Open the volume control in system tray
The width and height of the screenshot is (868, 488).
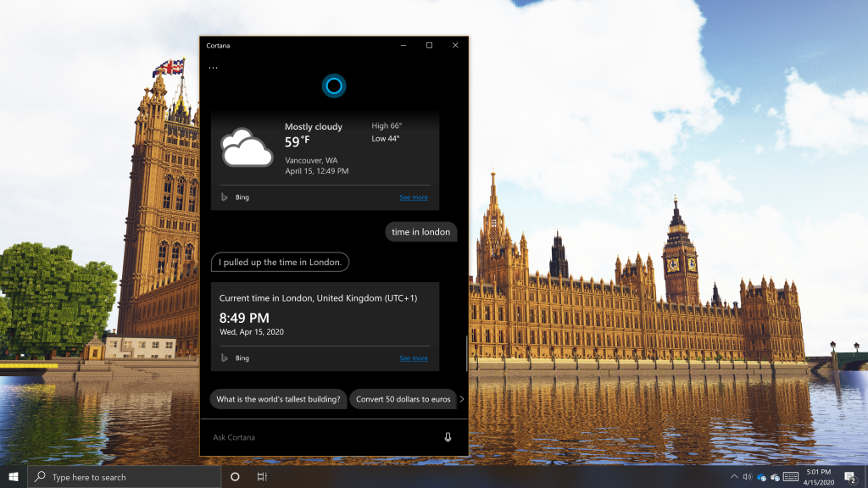coord(748,477)
